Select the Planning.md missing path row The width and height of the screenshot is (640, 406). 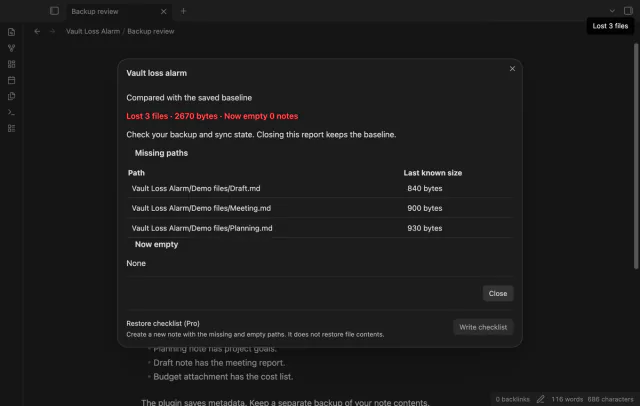pos(320,228)
